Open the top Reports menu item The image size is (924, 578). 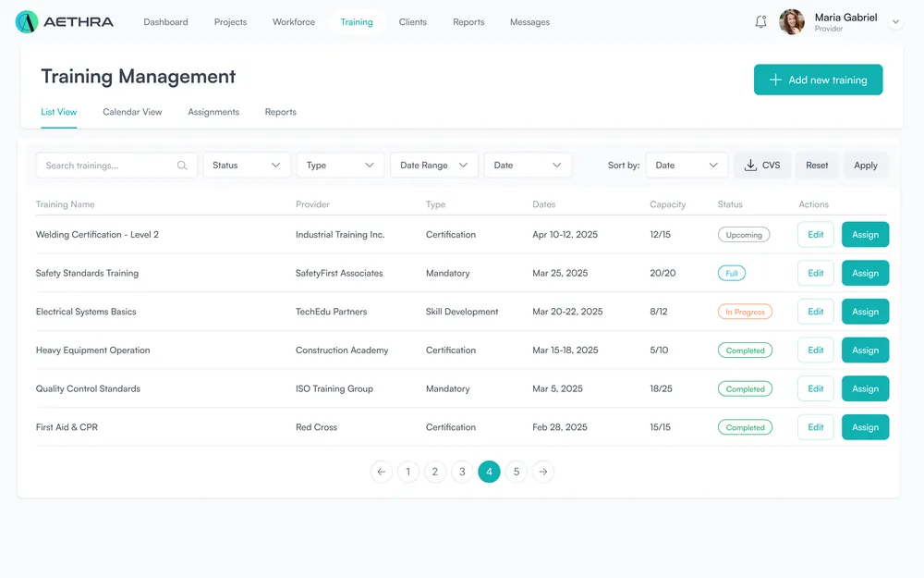[x=468, y=22]
